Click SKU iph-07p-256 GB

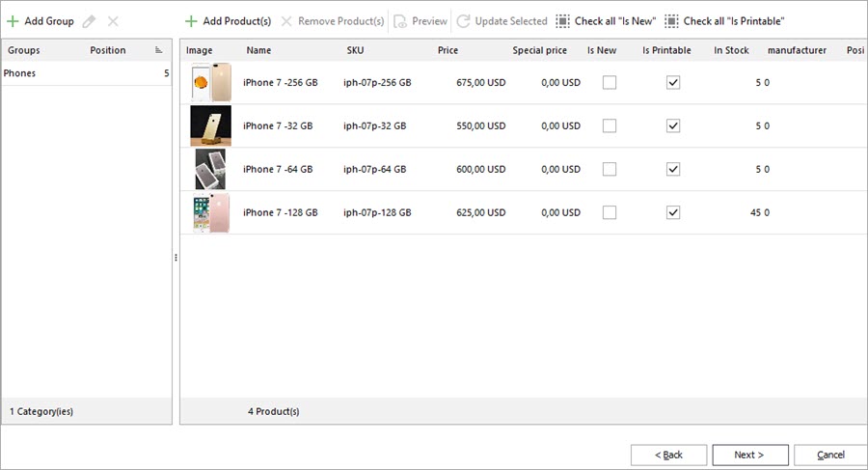pyautogui.click(x=377, y=83)
